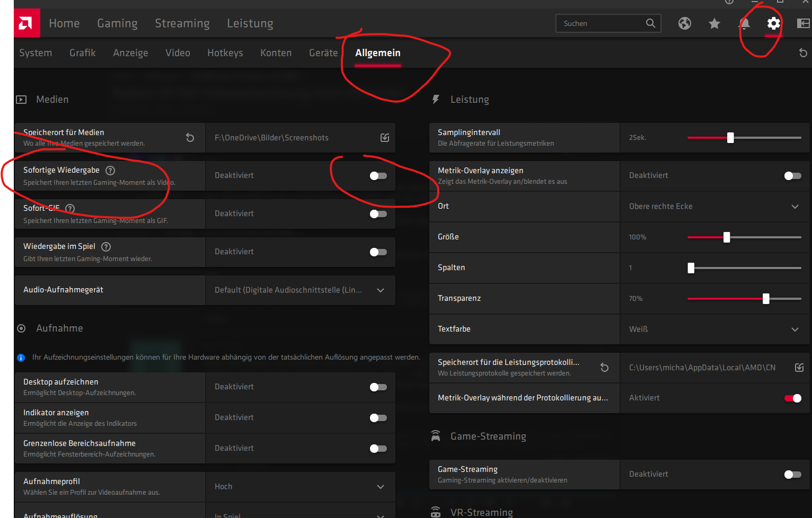
Task: Click the Samplingintervall slider handle
Action: point(730,138)
